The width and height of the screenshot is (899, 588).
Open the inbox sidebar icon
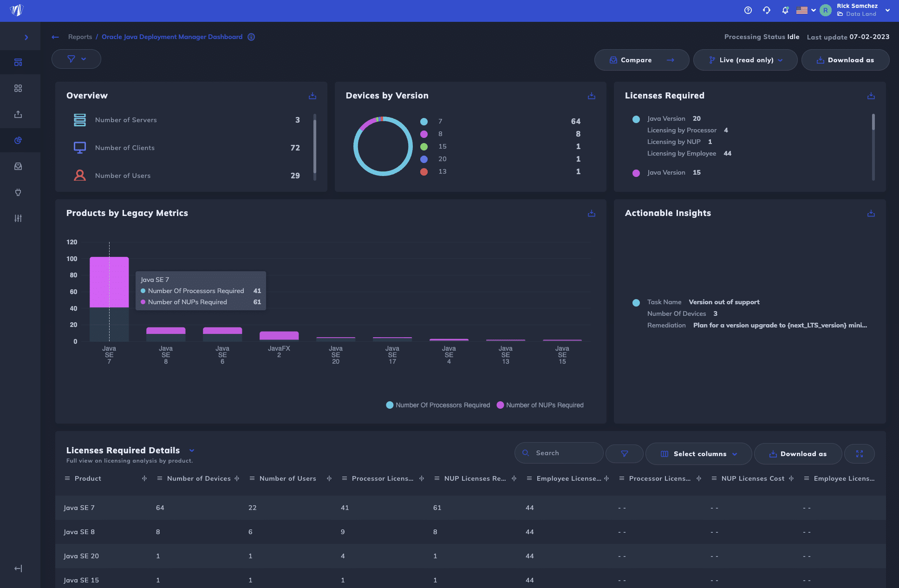18,166
